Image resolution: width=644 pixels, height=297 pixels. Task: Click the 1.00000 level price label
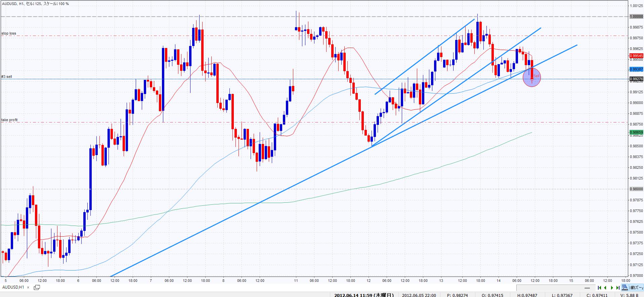(x=636, y=16)
